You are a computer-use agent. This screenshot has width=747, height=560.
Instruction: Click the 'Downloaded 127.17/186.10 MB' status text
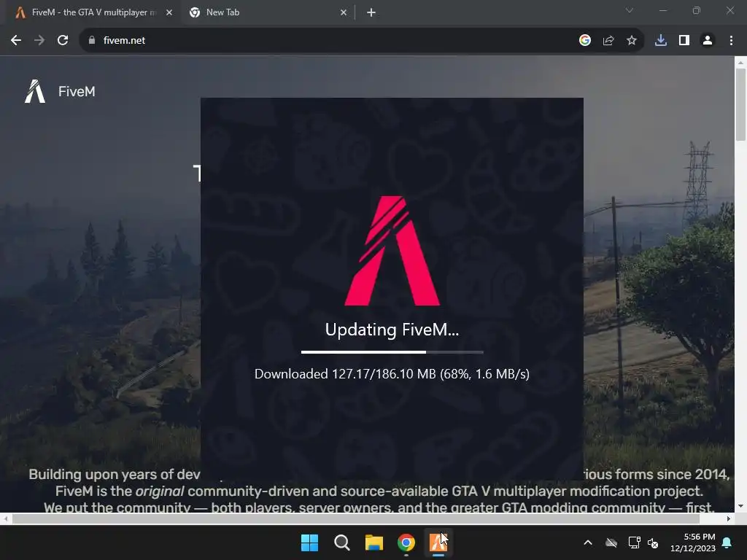(x=392, y=374)
